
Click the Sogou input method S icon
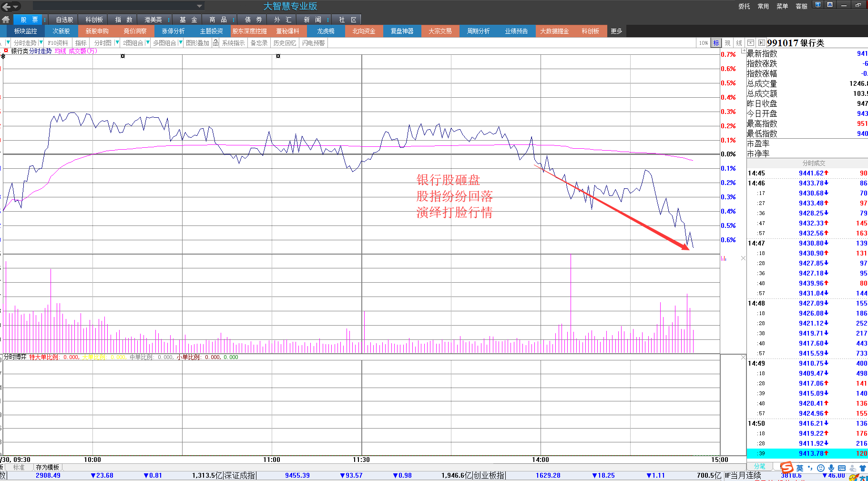[x=787, y=468]
